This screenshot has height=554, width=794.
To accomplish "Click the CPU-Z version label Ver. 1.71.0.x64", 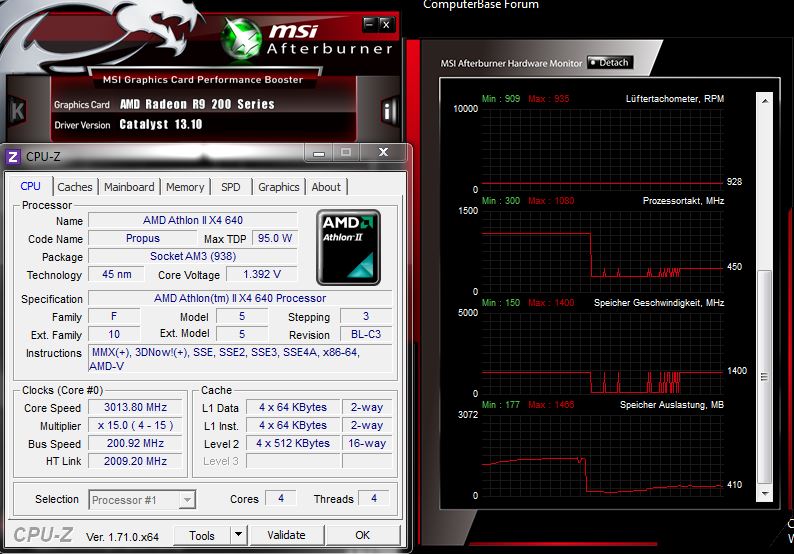I will 122,537.
